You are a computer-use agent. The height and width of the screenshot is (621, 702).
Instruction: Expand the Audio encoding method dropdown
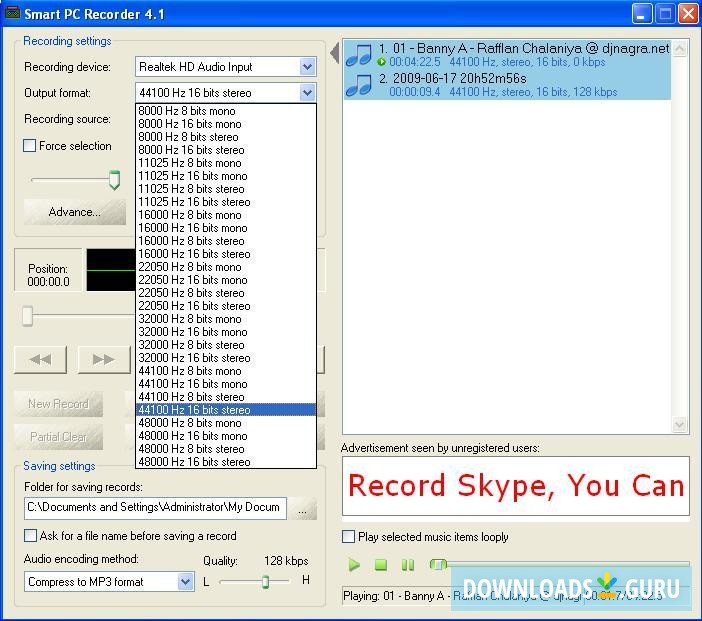(185, 582)
